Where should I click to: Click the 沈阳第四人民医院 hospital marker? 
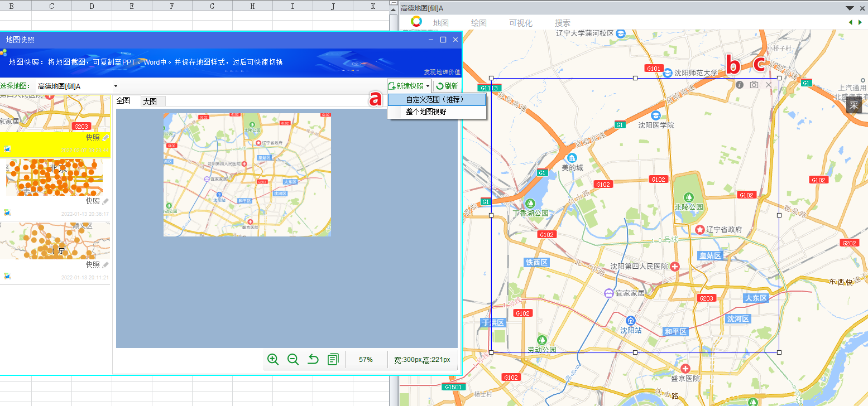675,266
